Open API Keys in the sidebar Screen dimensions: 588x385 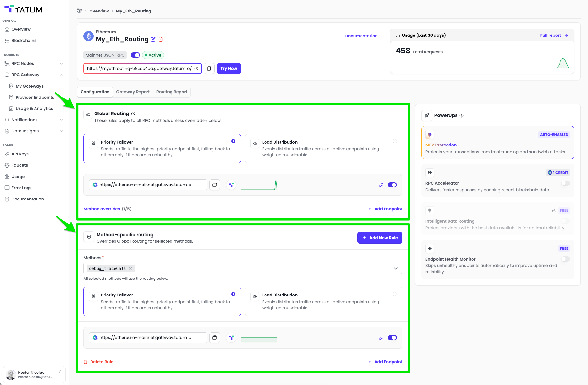[20, 154]
